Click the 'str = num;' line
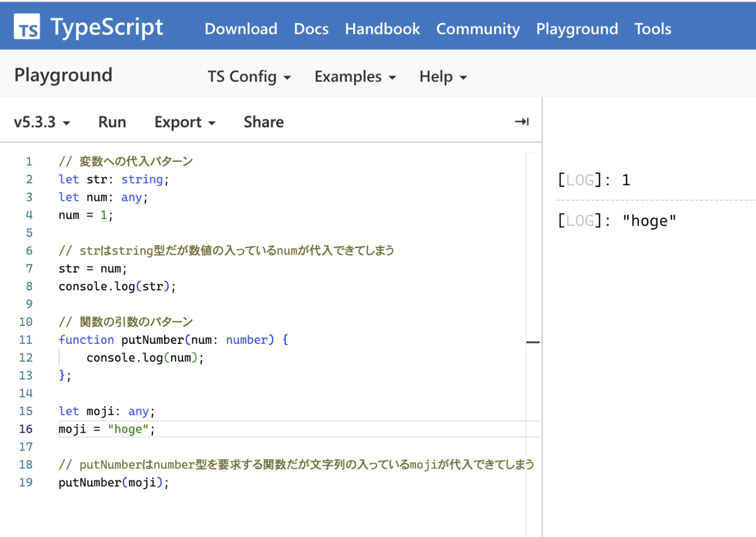756x537 pixels. coord(93,268)
